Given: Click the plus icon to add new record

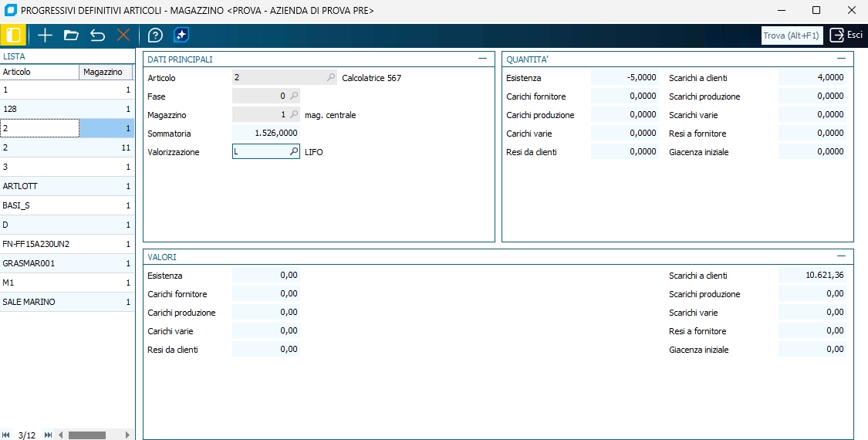Looking at the screenshot, I should (x=45, y=36).
